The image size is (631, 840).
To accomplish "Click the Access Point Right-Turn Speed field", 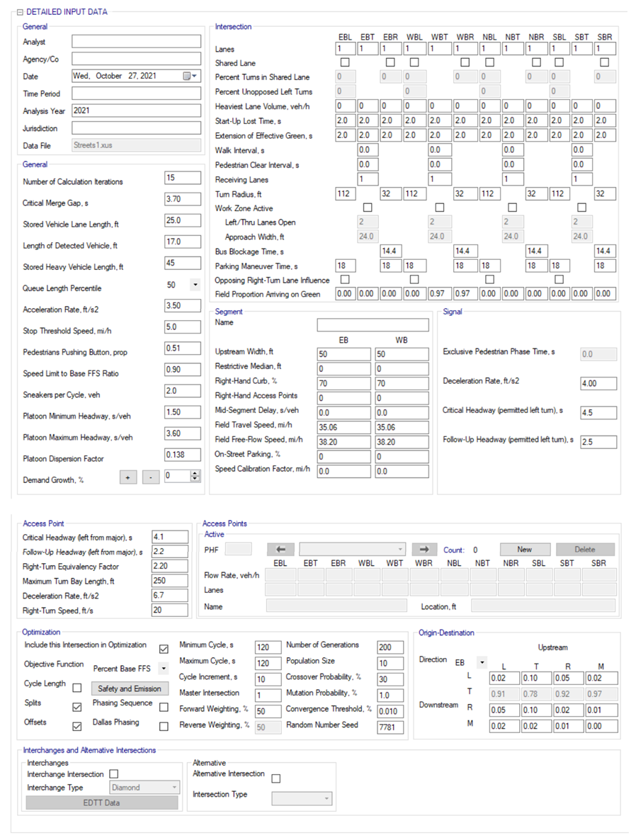I will [x=170, y=611].
